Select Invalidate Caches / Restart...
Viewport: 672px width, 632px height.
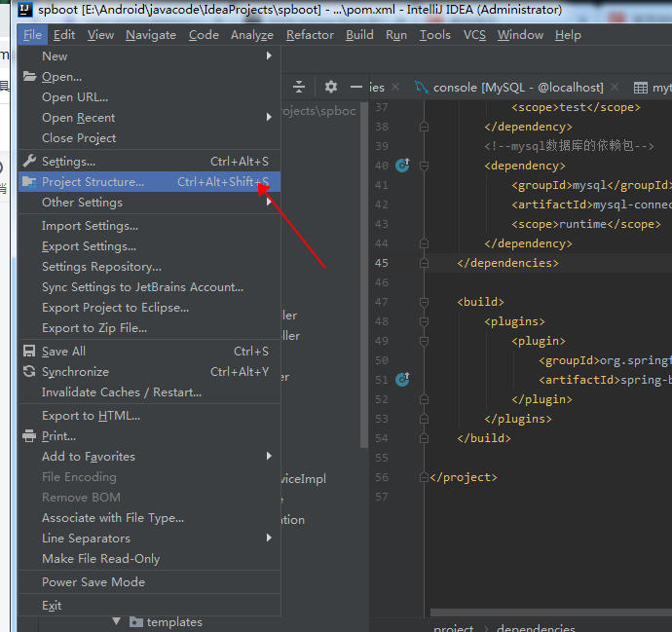click(x=150, y=392)
